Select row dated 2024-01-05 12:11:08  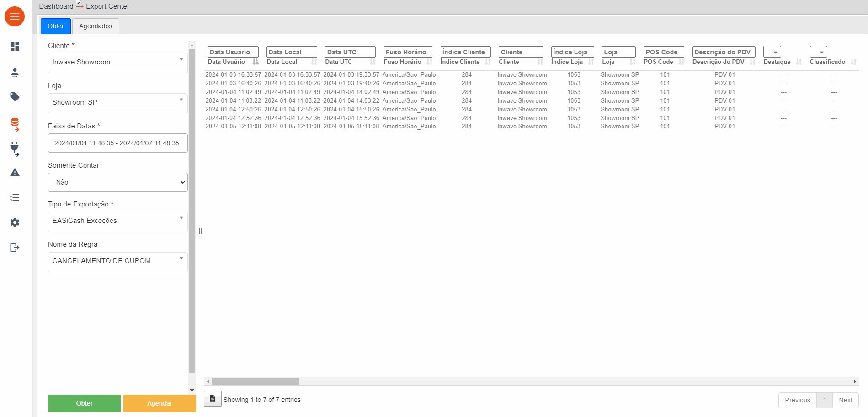pos(531,127)
